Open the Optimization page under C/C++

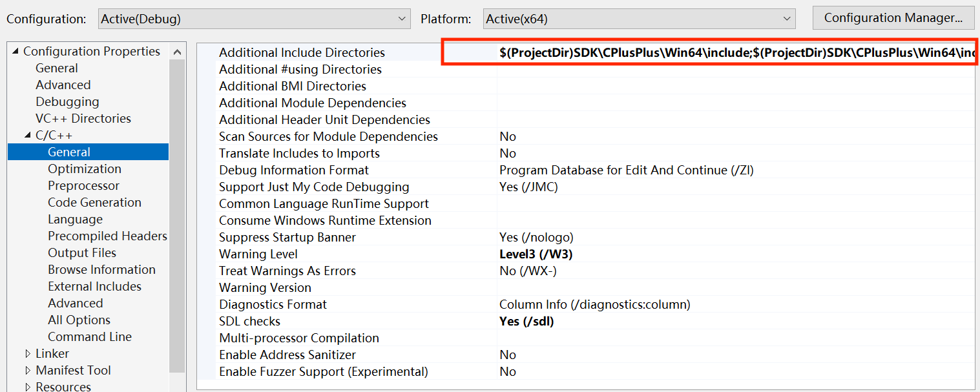[x=84, y=169]
